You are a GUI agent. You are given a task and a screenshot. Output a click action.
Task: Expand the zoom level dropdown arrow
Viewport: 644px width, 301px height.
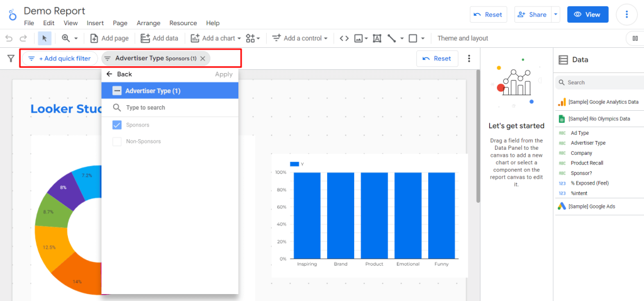(x=76, y=38)
